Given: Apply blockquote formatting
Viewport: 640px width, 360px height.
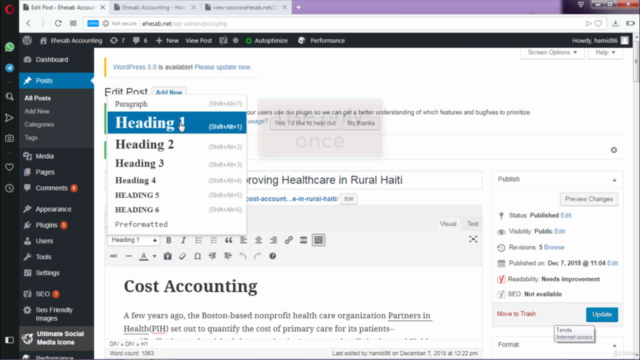Looking at the screenshot, I should (229, 240).
